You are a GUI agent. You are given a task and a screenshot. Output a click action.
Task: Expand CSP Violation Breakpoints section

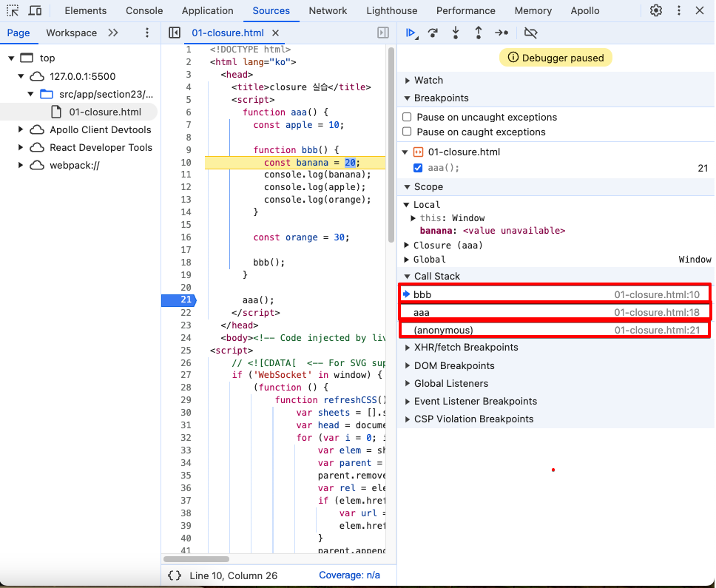click(x=408, y=419)
